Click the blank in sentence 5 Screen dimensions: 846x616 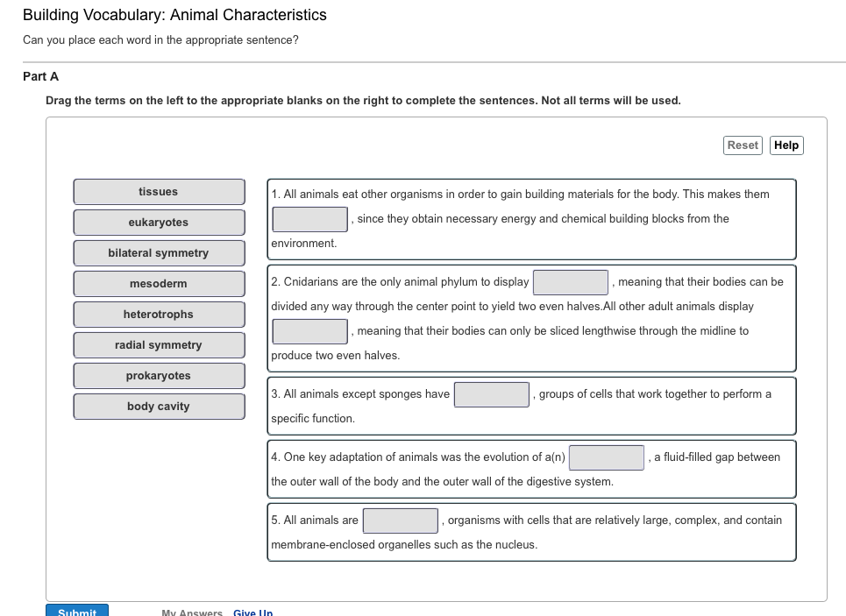400,520
